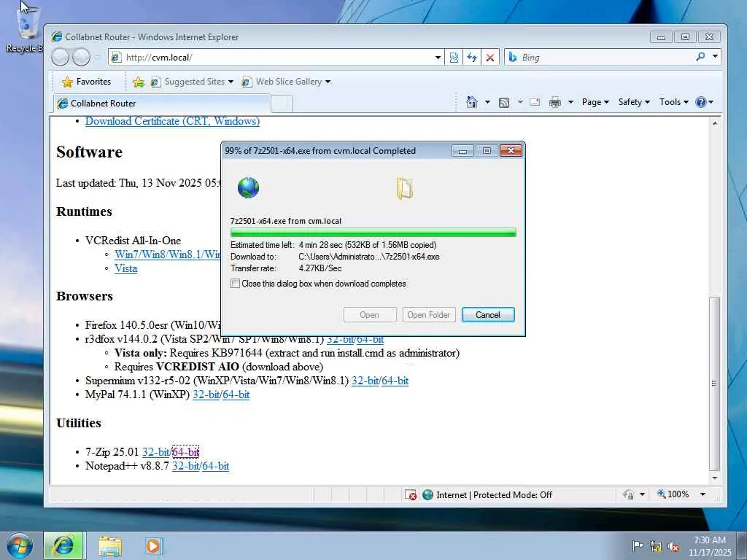The width and height of the screenshot is (747, 560).
Task: Click the 7-Zip 25.01 32-bit link
Action: (x=156, y=452)
